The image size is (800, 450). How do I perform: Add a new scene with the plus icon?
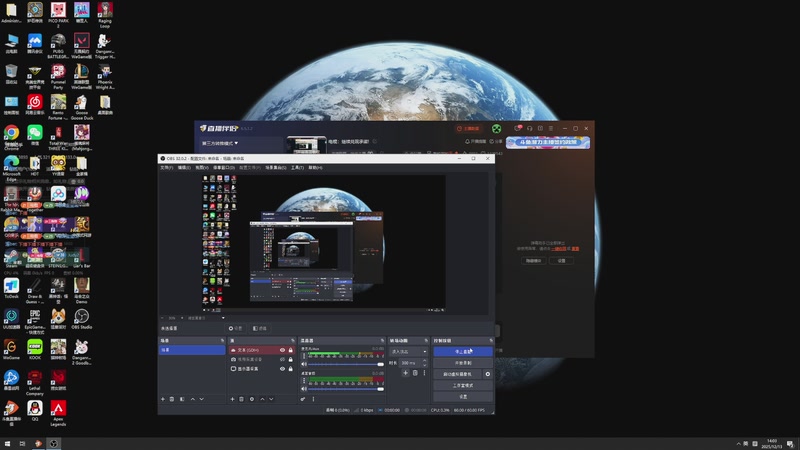pos(163,399)
